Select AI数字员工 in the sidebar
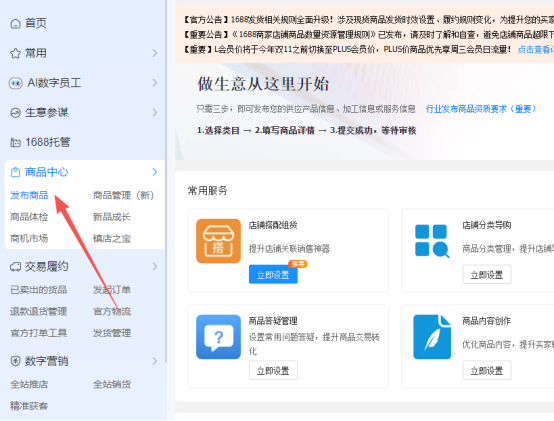The width and height of the screenshot is (554, 421). pyautogui.click(x=54, y=83)
